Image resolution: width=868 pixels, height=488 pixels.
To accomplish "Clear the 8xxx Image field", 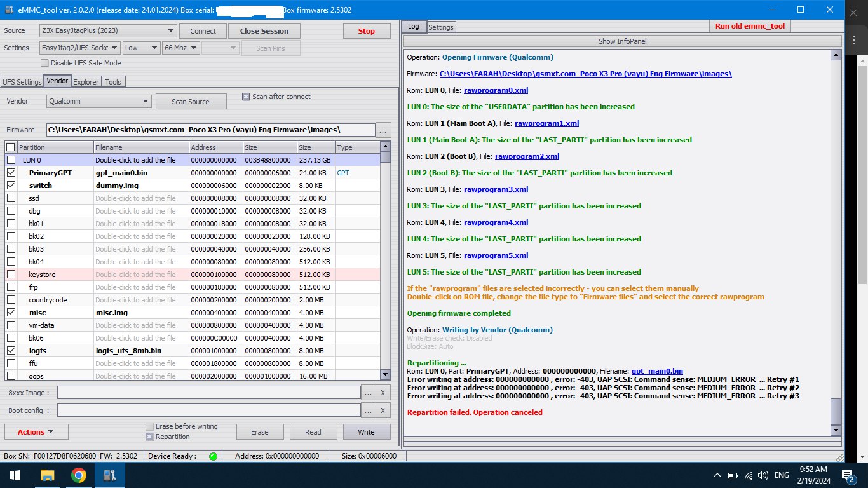I will tap(383, 393).
